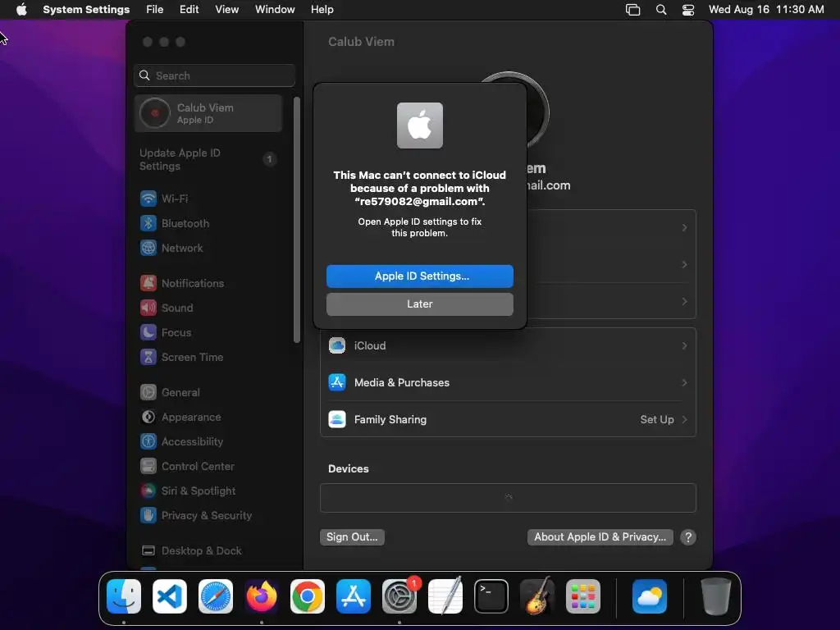Launch Safari from the Dock
Image resolution: width=840 pixels, height=630 pixels.
tap(216, 596)
